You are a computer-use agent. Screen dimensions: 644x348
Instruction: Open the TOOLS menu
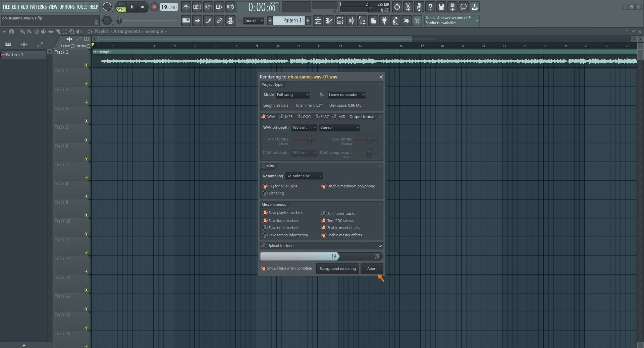coord(82,7)
